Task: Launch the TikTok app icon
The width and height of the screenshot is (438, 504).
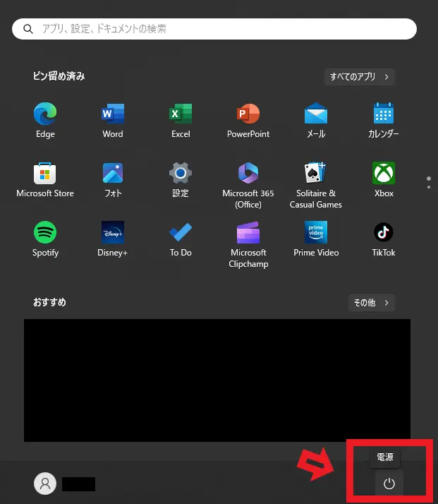Action: point(384,232)
